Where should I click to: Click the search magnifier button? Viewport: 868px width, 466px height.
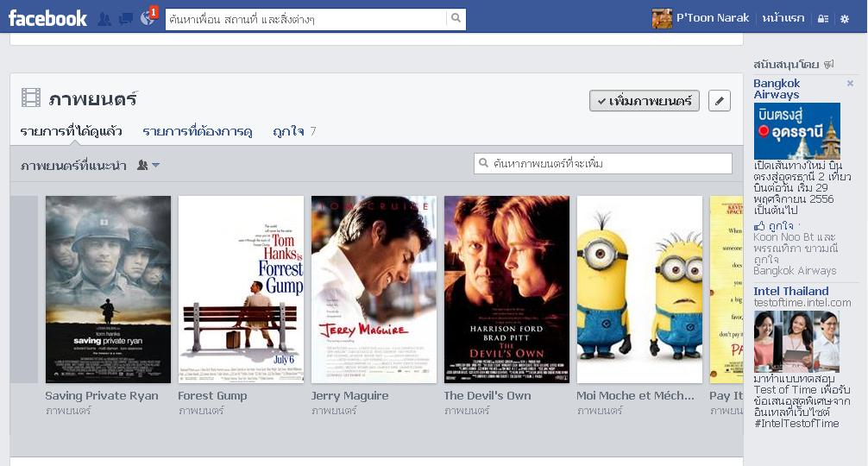point(456,18)
